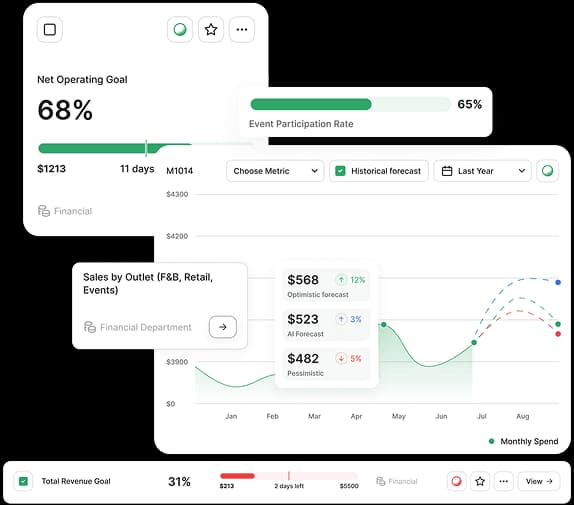
Task: Star the Total Revenue Goal row
Action: [480, 481]
